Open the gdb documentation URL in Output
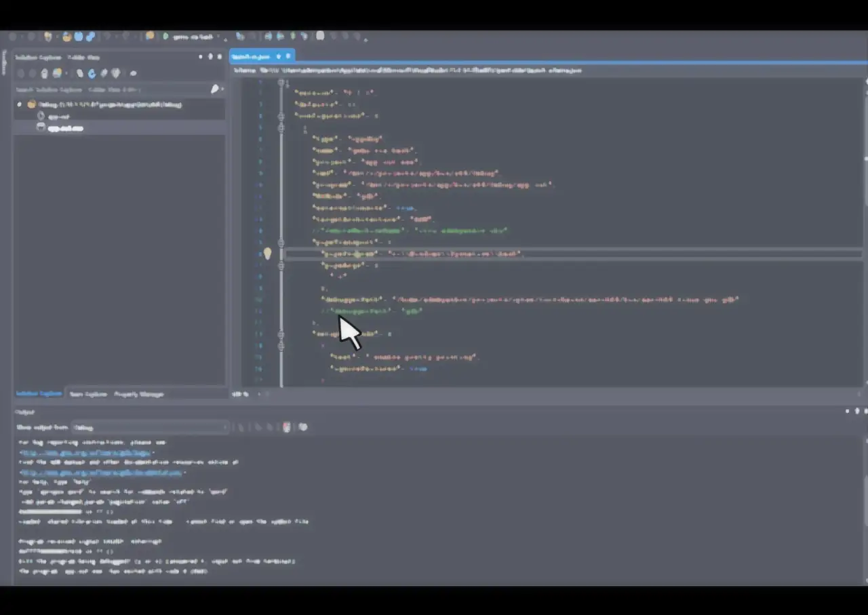The width and height of the screenshot is (868, 615). tap(100, 472)
